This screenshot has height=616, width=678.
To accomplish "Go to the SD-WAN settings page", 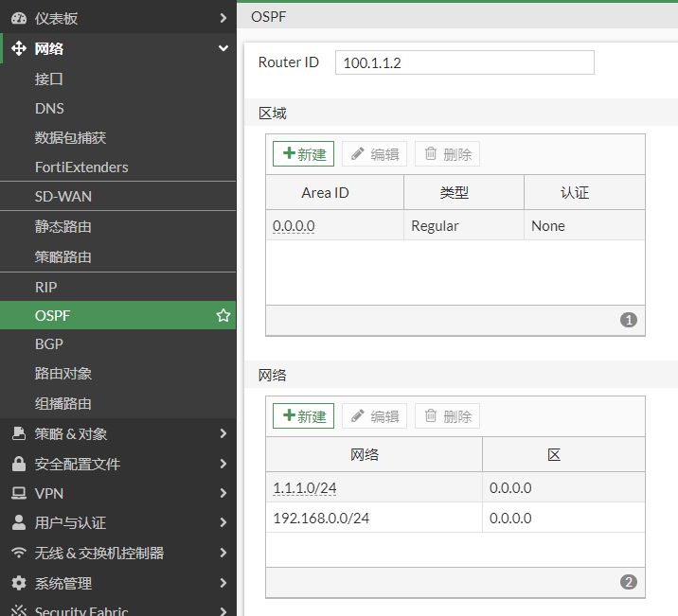I will click(63, 197).
